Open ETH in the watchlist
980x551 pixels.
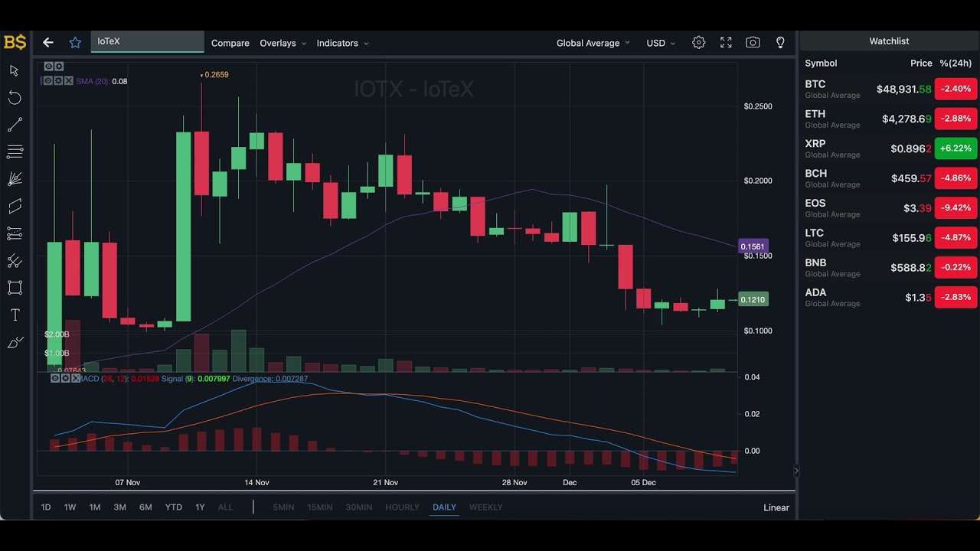click(890, 119)
